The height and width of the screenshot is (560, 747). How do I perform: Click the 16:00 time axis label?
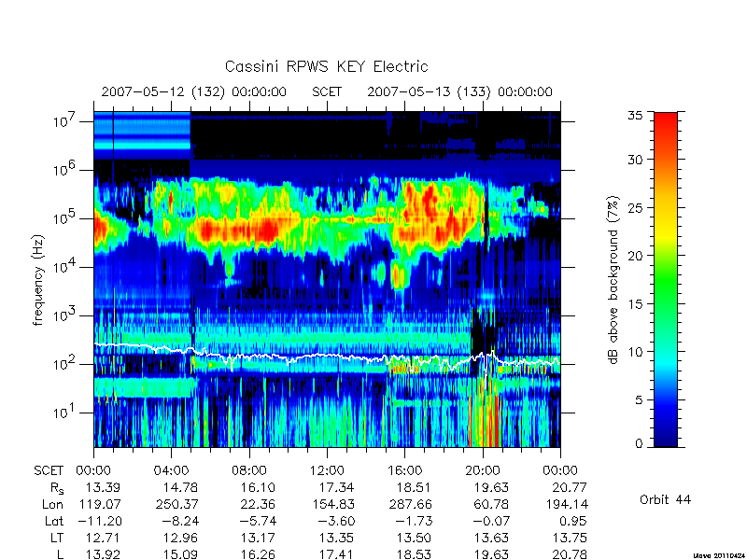pyautogui.click(x=404, y=470)
